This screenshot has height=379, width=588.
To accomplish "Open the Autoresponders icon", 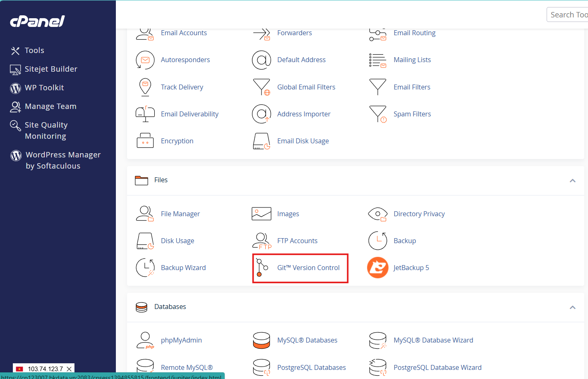I will (x=145, y=60).
